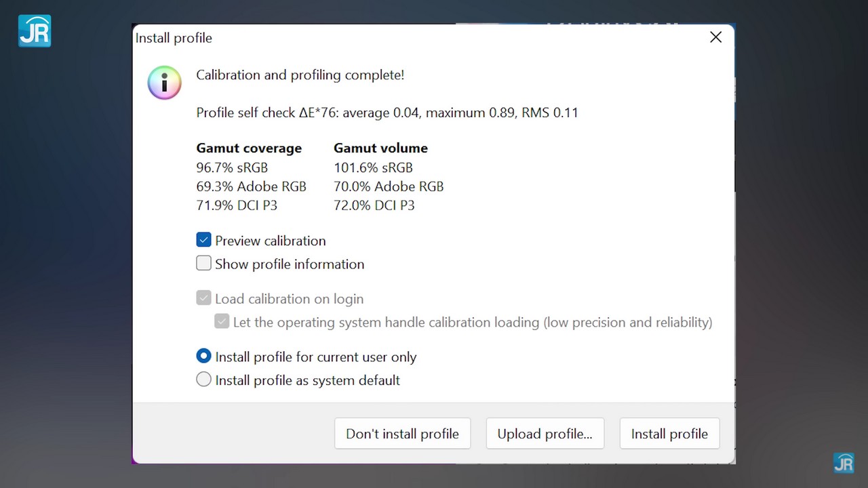Close the Install profile dialog
This screenshot has width=868, height=488.
[x=715, y=38]
